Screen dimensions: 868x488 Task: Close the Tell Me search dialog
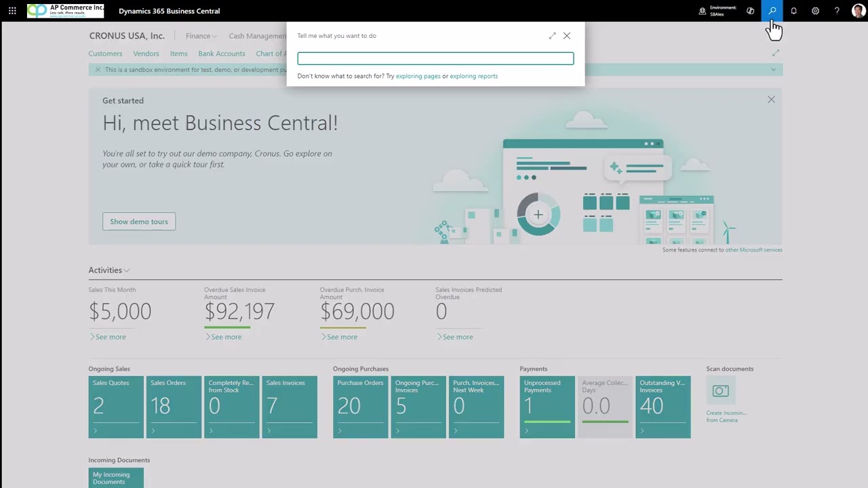point(567,36)
